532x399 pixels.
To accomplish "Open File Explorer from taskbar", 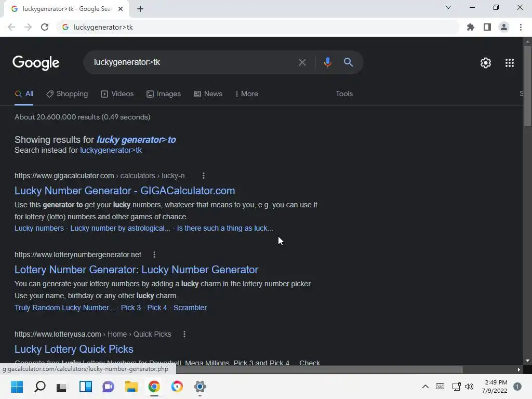I will (x=131, y=387).
